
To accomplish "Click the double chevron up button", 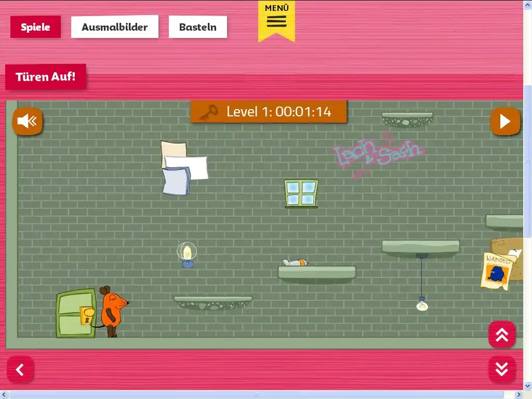I will pos(502,335).
